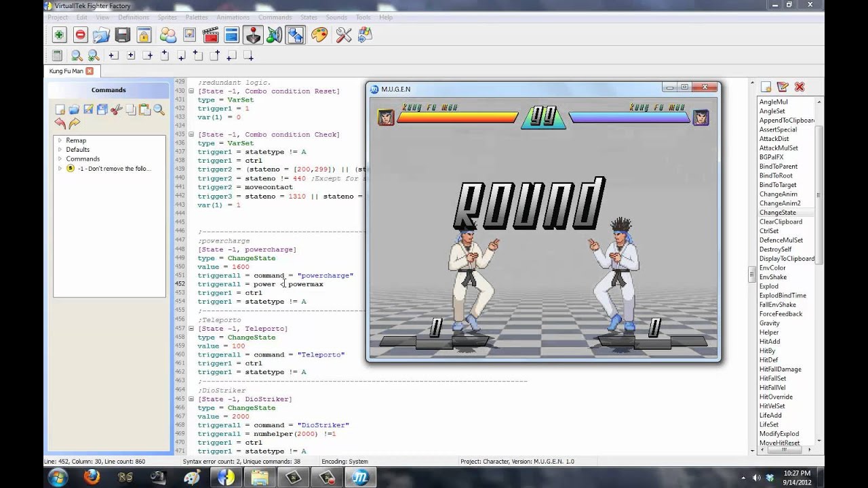868x488 pixels.
Task: Select HitDef in the controller list
Action: (x=769, y=360)
